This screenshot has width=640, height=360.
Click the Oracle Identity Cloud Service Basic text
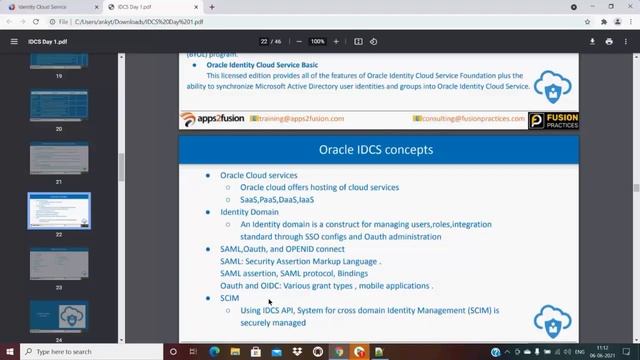coord(262,65)
